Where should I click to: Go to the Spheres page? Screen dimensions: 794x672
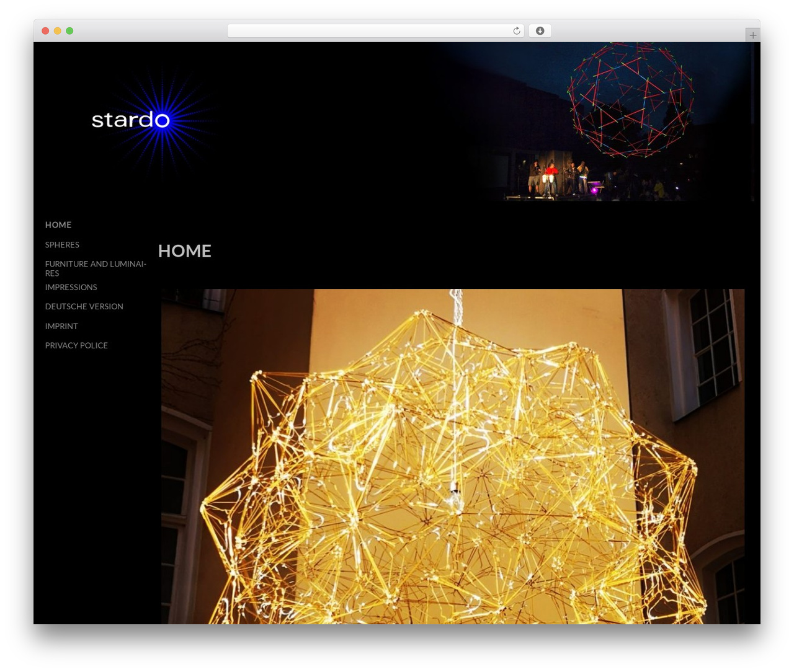tap(62, 245)
